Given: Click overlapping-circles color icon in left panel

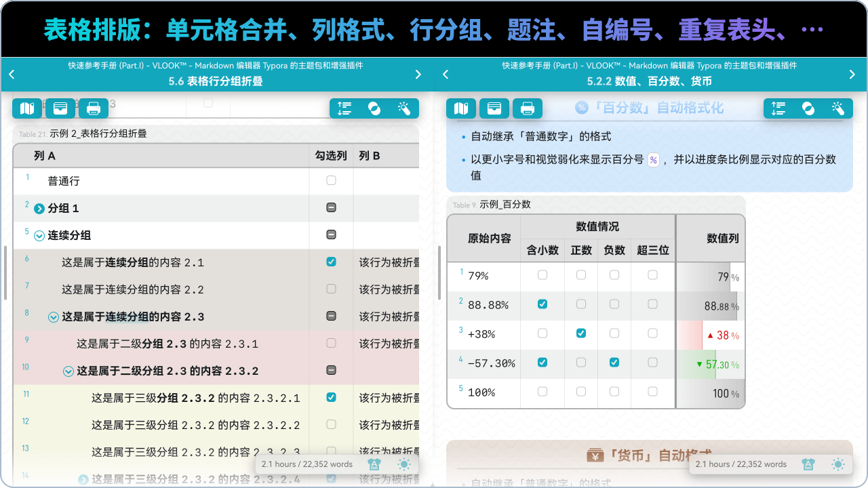Looking at the screenshot, I should click(x=374, y=108).
